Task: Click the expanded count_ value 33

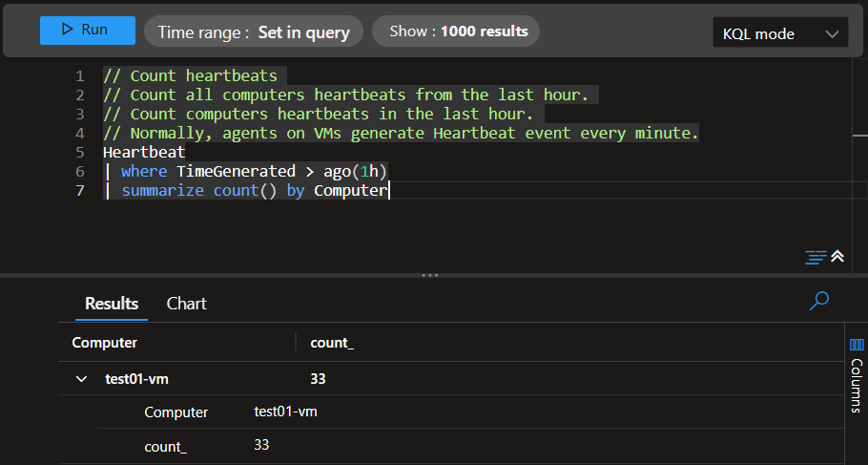Action: (261, 445)
